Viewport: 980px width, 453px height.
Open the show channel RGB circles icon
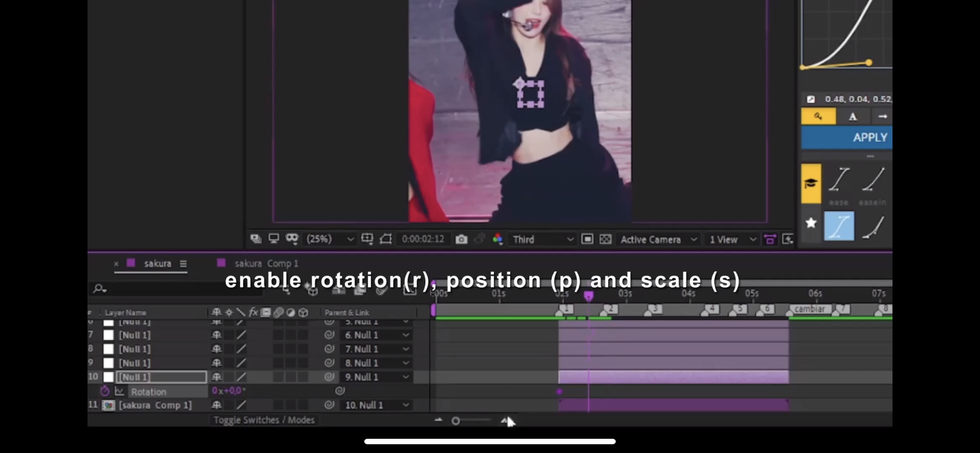point(498,239)
